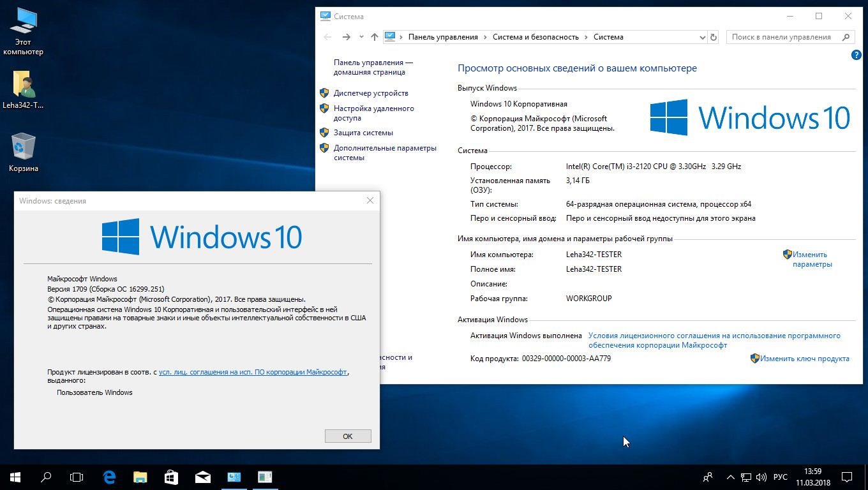Open File Explorer from the taskbar
Screen dimensions: 868x490
coord(140,477)
